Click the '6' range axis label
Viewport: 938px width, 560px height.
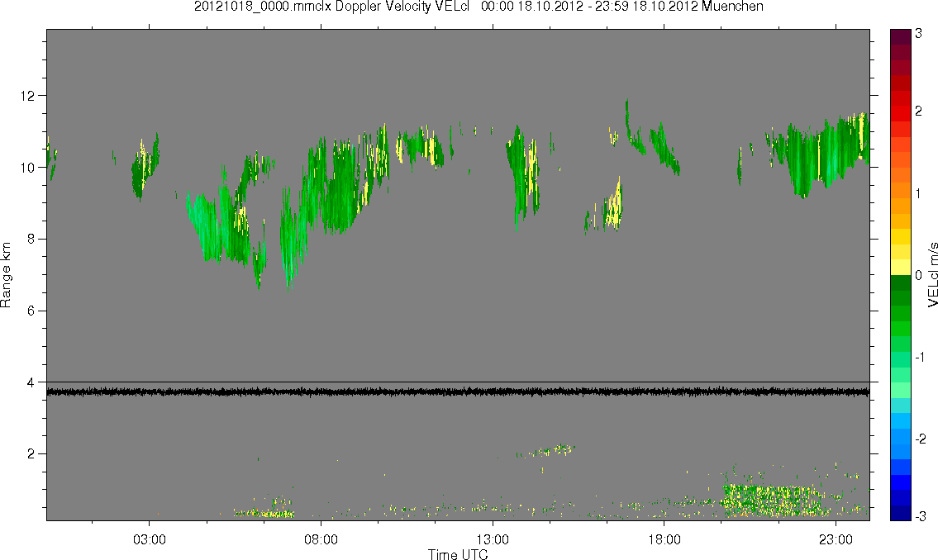coord(32,311)
